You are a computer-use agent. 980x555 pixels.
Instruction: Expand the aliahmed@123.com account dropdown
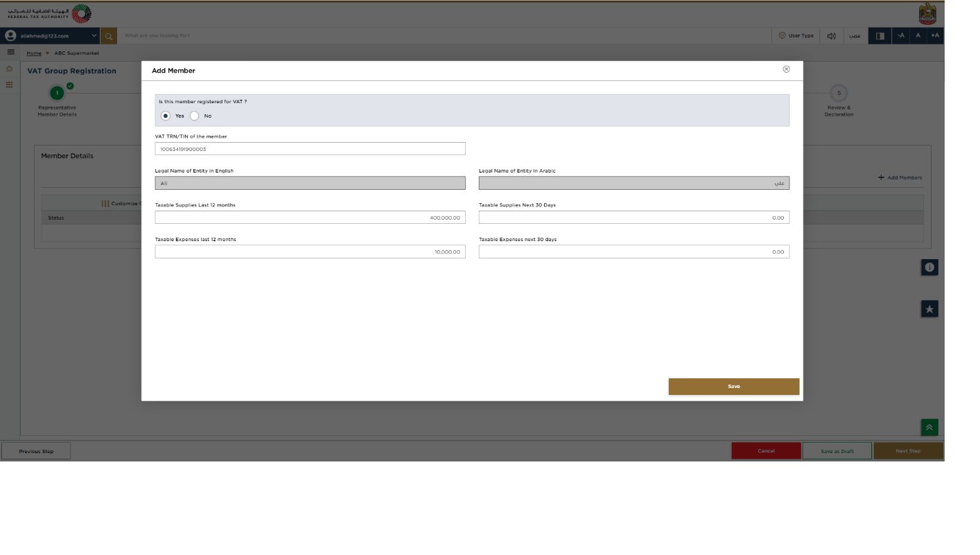94,35
